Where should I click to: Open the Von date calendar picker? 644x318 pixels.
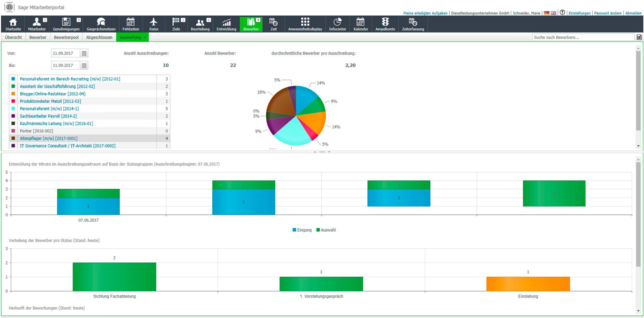point(84,53)
